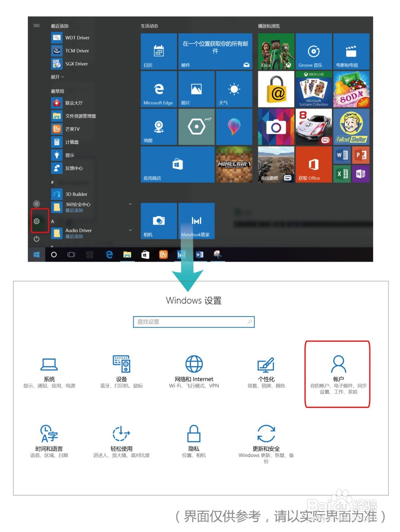Launch the Microsoft Edge tile
The width and height of the screenshot is (400, 532).
point(159,89)
